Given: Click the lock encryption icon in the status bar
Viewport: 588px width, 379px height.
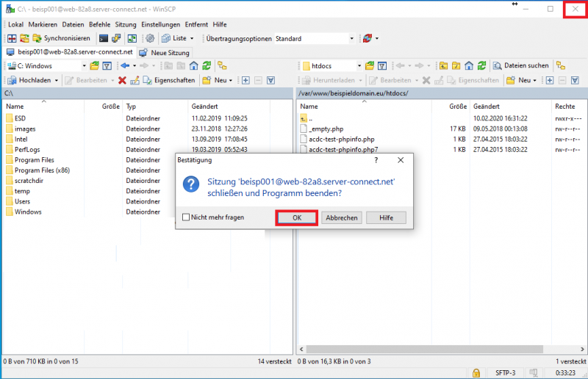Looking at the screenshot, I should coord(476,373).
